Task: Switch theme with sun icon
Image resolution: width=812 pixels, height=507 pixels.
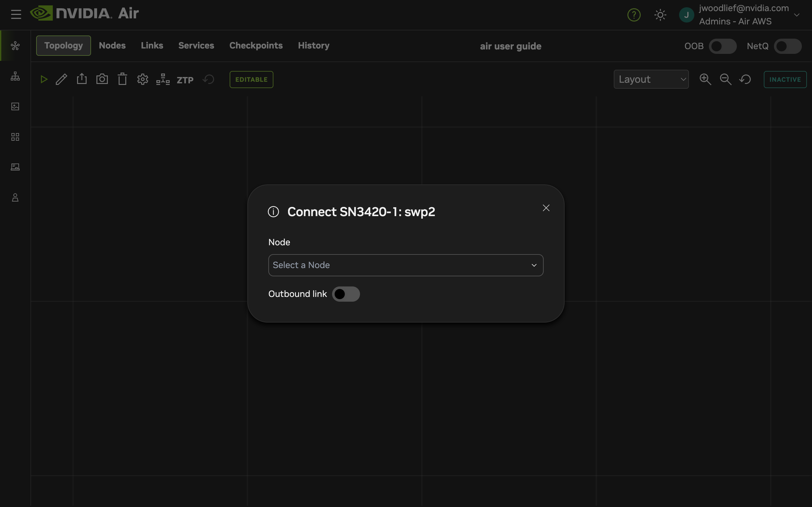Action: point(660,15)
